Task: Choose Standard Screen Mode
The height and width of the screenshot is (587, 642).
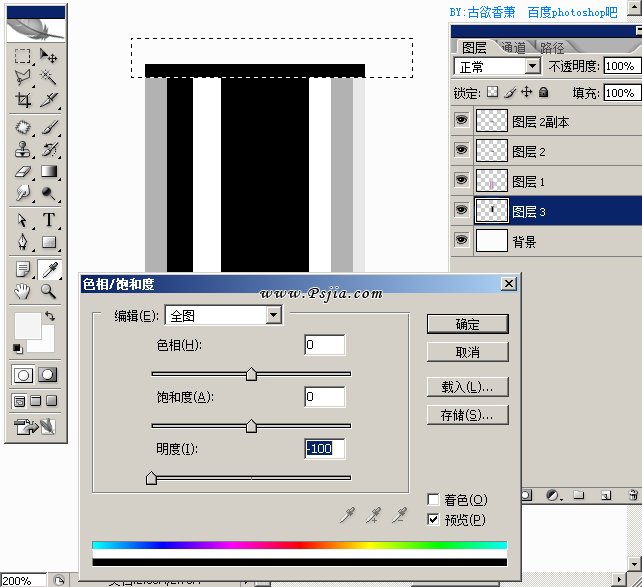Action: point(20,401)
